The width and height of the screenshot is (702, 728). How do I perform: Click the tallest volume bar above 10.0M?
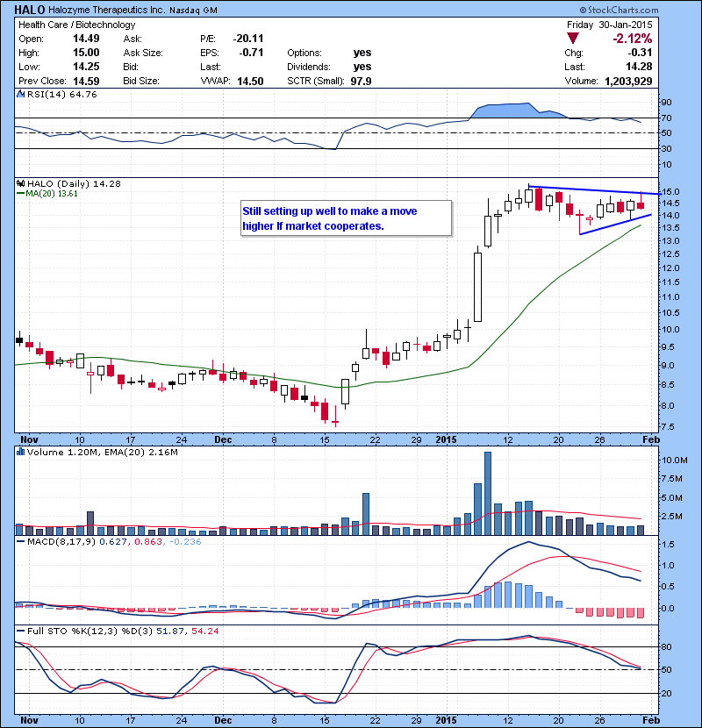tap(488, 493)
